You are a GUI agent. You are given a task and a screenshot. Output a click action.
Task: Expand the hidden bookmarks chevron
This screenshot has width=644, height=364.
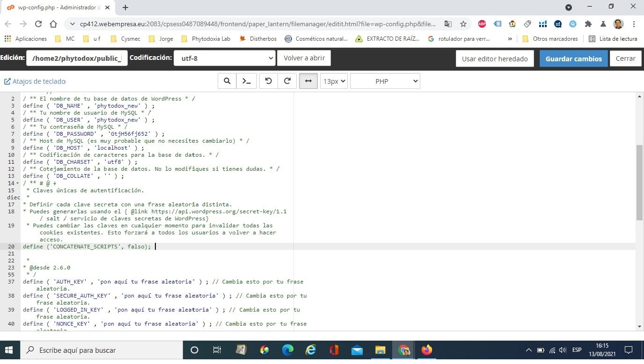tap(510, 39)
